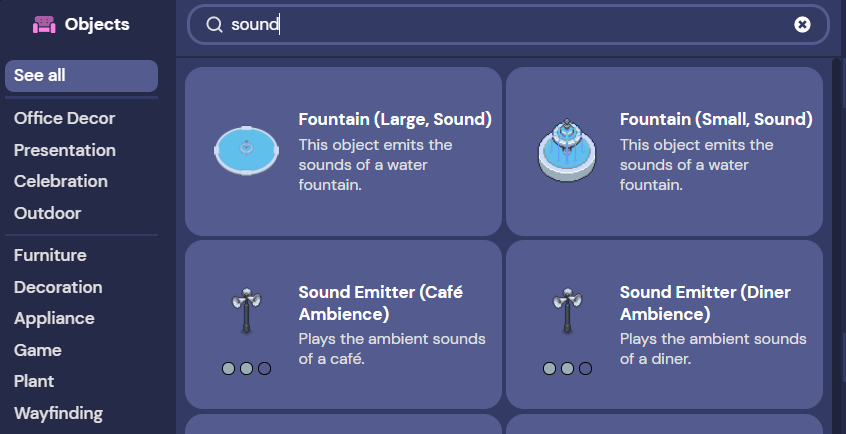Select the large fountain image
846x434 pixels.
[247, 151]
